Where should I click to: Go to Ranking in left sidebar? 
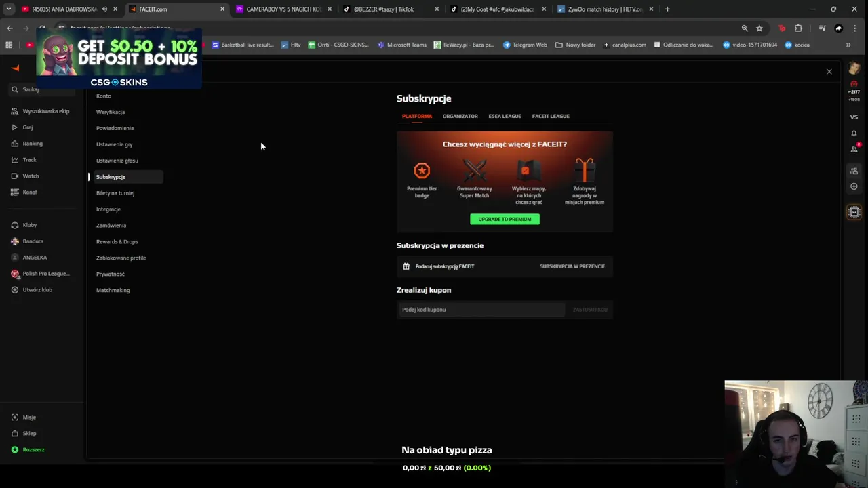pyautogui.click(x=27, y=144)
